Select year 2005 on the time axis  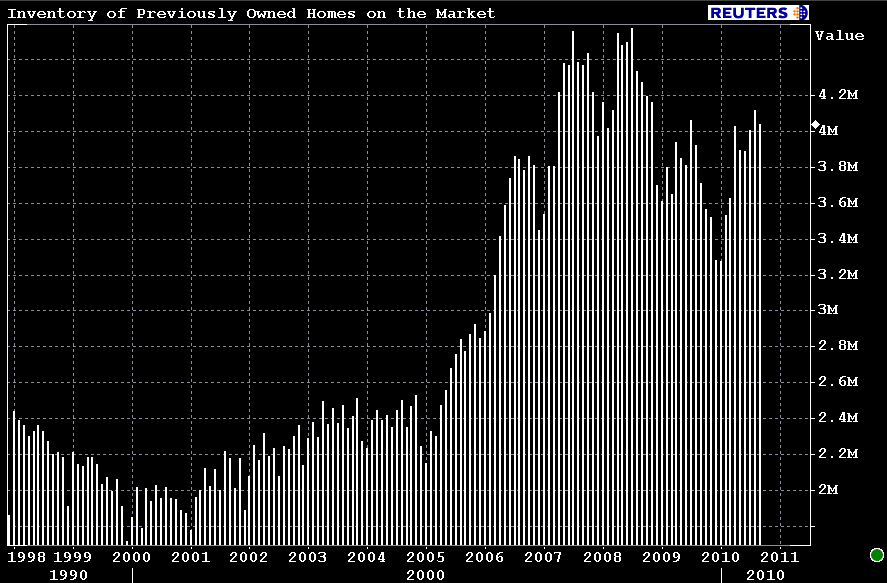tap(425, 556)
